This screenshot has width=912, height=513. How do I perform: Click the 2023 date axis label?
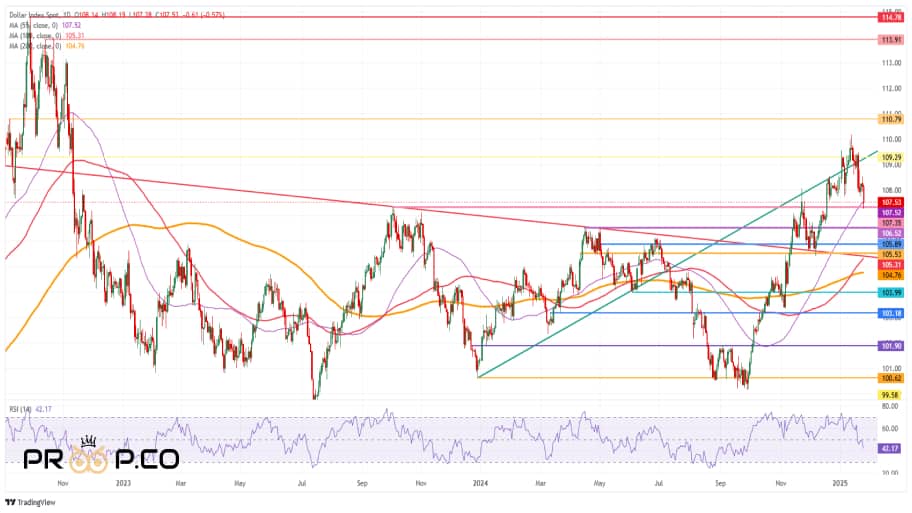click(x=123, y=483)
